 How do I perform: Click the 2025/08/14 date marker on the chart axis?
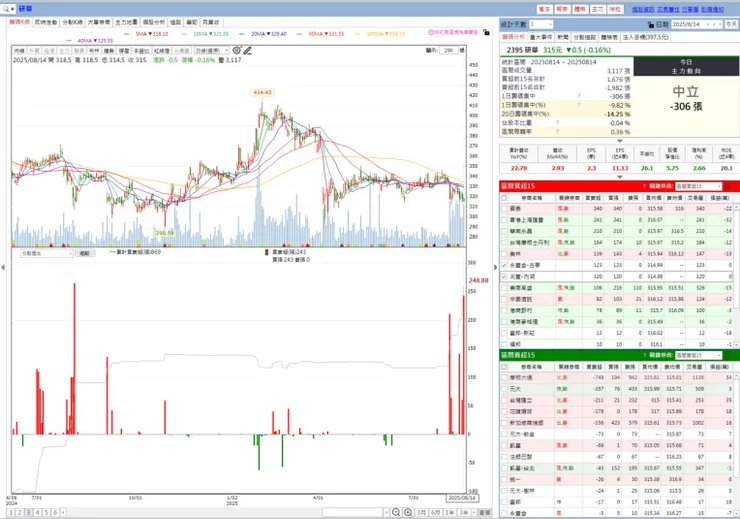click(462, 498)
